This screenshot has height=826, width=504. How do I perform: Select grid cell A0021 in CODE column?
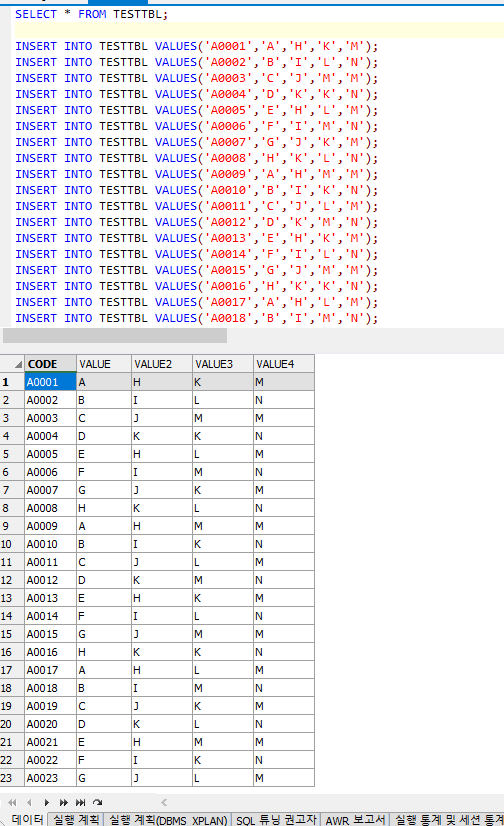click(x=50, y=742)
